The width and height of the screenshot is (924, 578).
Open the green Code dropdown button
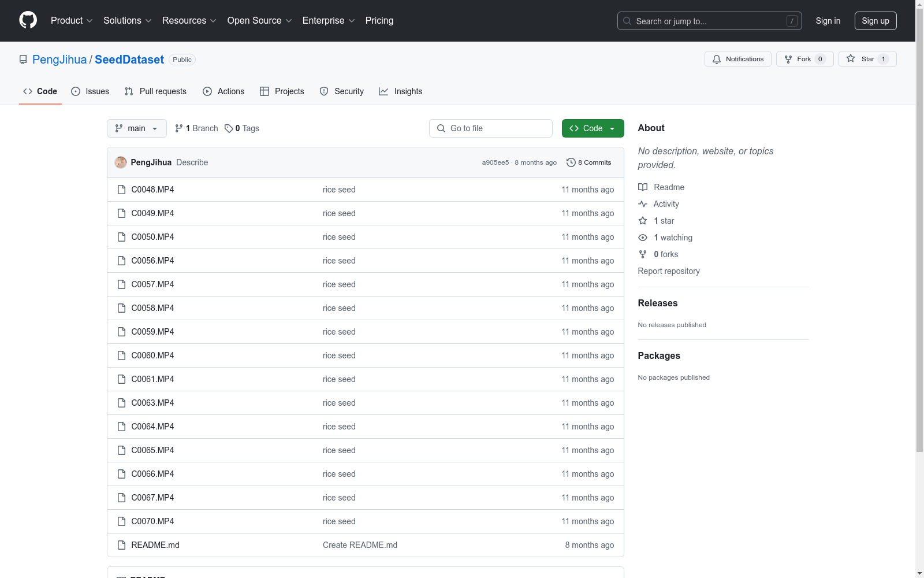click(x=593, y=128)
